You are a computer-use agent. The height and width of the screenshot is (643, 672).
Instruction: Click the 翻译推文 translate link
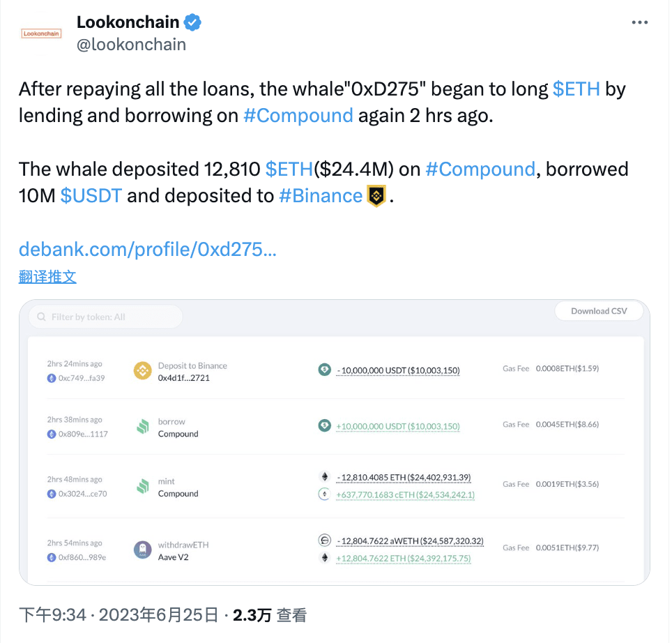point(47,276)
